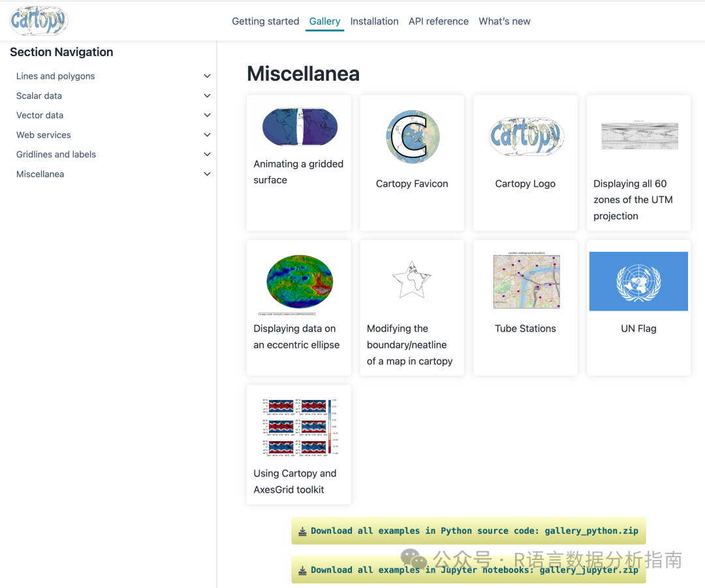Open the Cartopy Favicon thumbnail image
The width and height of the screenshot is (705, 588).
[x=413, y=136]
